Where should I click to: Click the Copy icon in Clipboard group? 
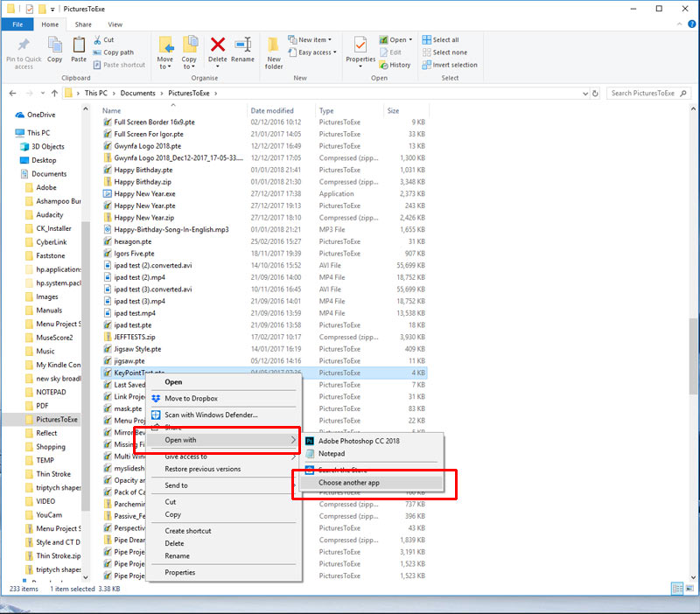click(x=55, y=47)
